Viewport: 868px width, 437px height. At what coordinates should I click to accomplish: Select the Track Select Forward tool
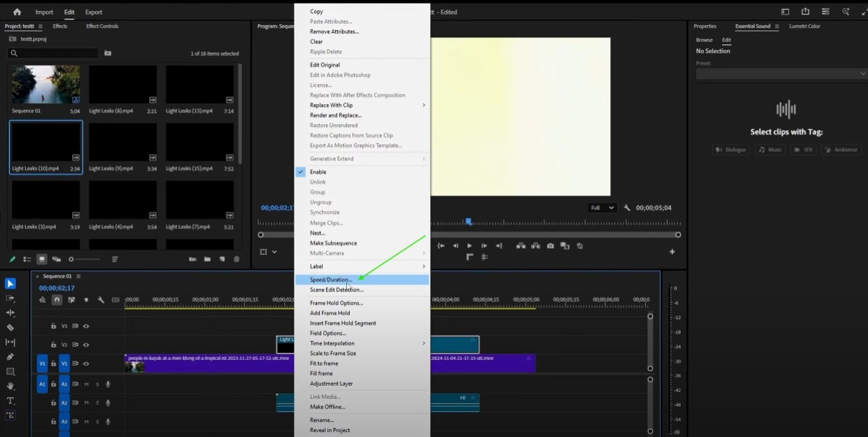(10, 298)
